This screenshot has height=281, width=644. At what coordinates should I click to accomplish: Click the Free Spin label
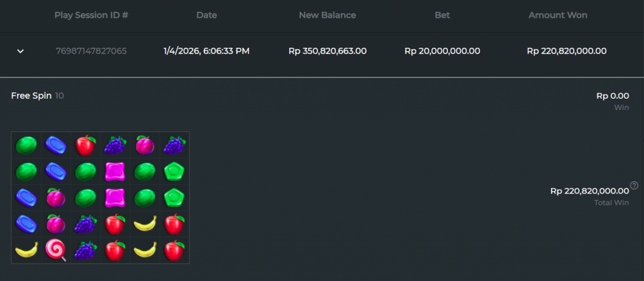pyautogui.click(x=31, y=96)
